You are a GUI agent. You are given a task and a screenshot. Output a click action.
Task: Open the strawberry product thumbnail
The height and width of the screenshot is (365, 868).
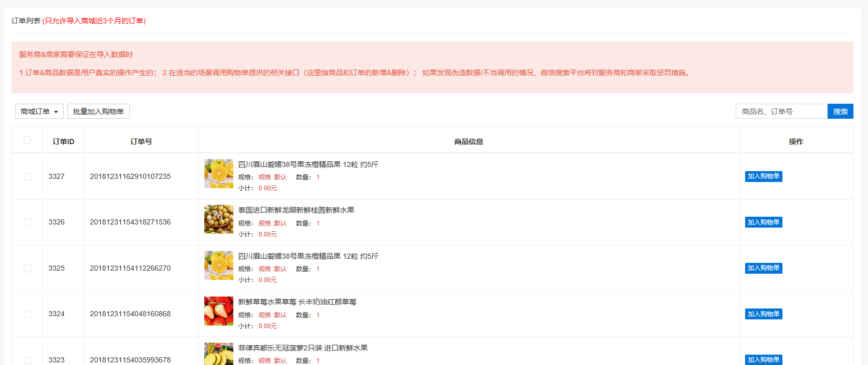(218, 311)
